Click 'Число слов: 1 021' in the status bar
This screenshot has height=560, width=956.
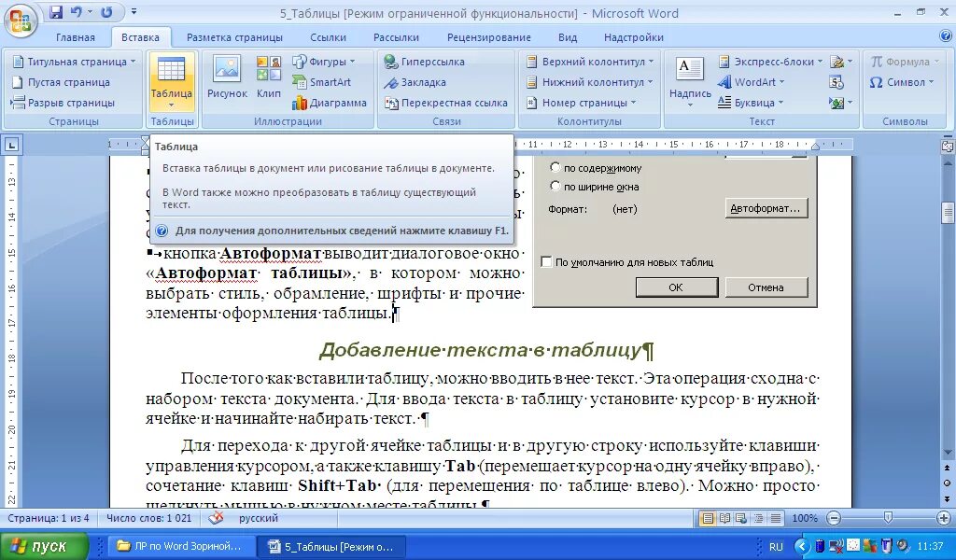148,518
